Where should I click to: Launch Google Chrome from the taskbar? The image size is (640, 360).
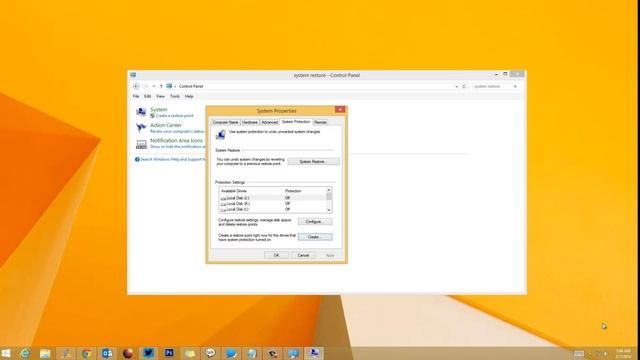coord(86,353)
